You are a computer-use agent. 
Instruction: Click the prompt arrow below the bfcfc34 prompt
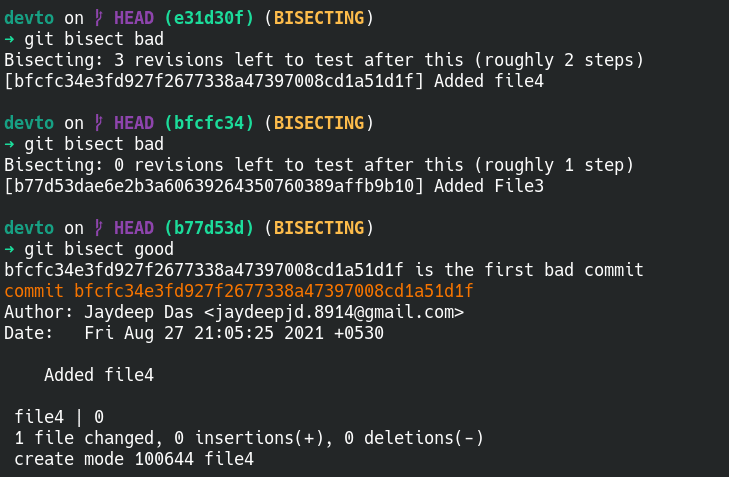coord(10,144)
